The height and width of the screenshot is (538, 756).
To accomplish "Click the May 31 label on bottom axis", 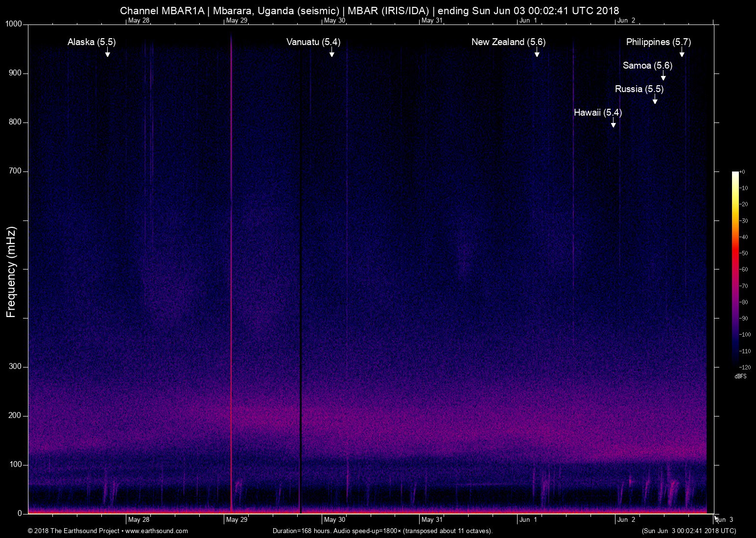I will pos(432,520).
